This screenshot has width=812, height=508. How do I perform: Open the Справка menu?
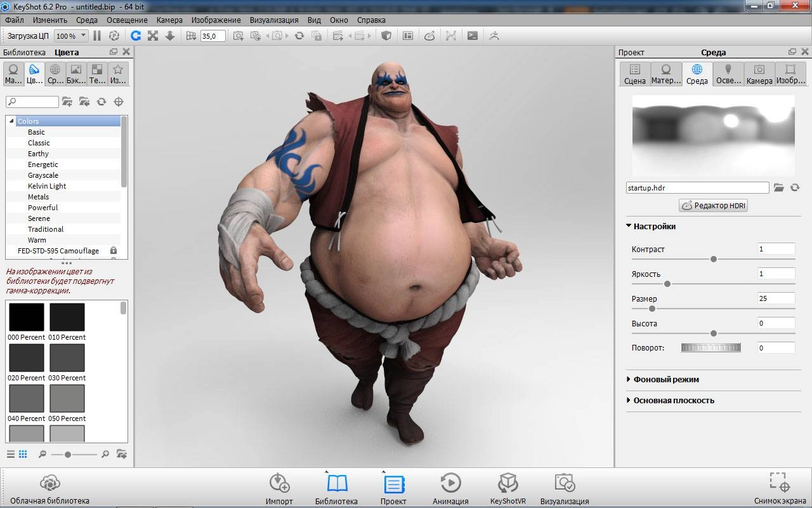[371, 20]
